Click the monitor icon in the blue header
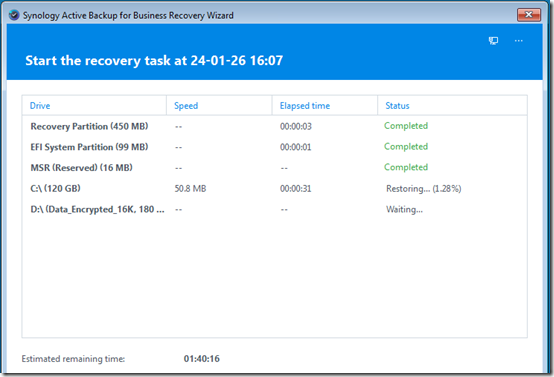The width and height of the screenshot is (554, 377). coord(493,41)
